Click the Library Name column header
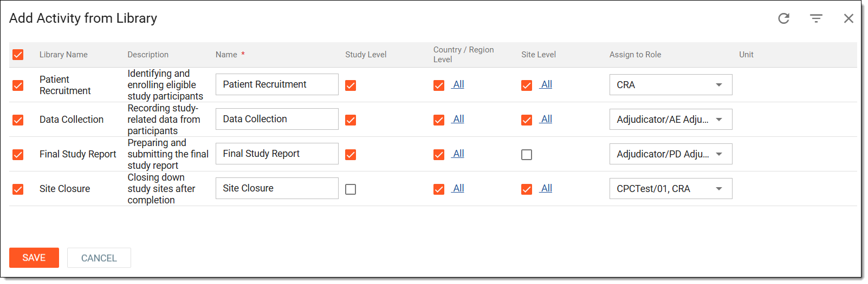 point(63,55)
